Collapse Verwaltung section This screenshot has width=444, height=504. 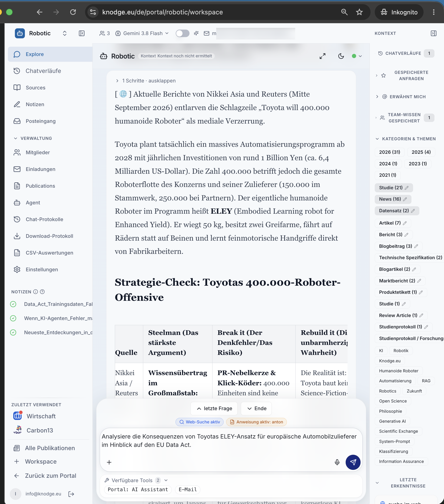click(x=33, y=138)
